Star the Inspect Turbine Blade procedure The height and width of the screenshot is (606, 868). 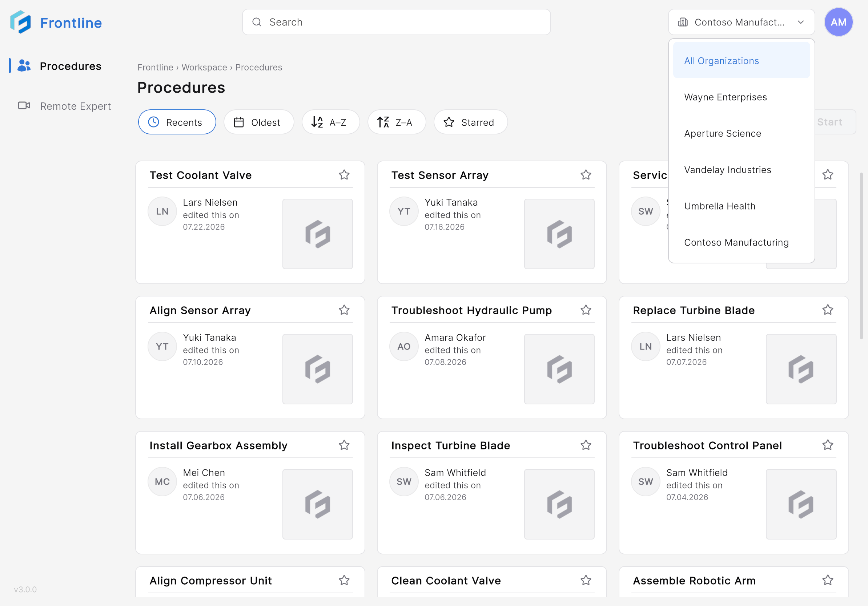586,445
